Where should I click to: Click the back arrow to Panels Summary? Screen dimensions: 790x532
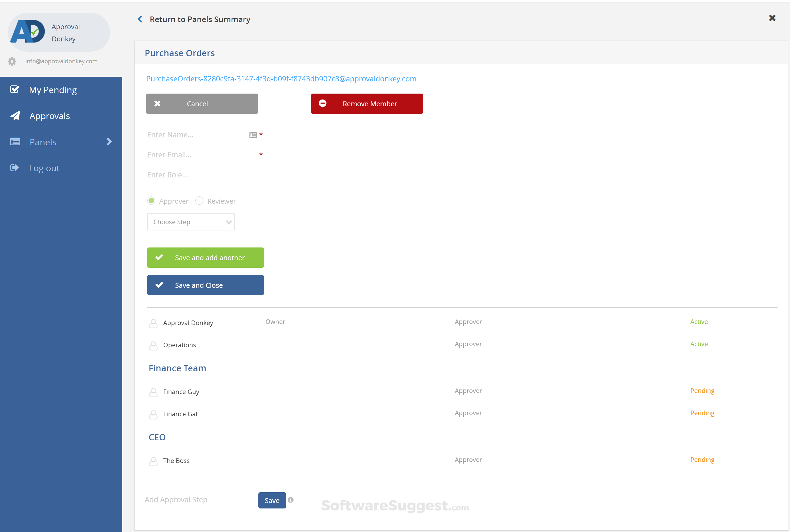pyautogui.click(x=140, y=19)
